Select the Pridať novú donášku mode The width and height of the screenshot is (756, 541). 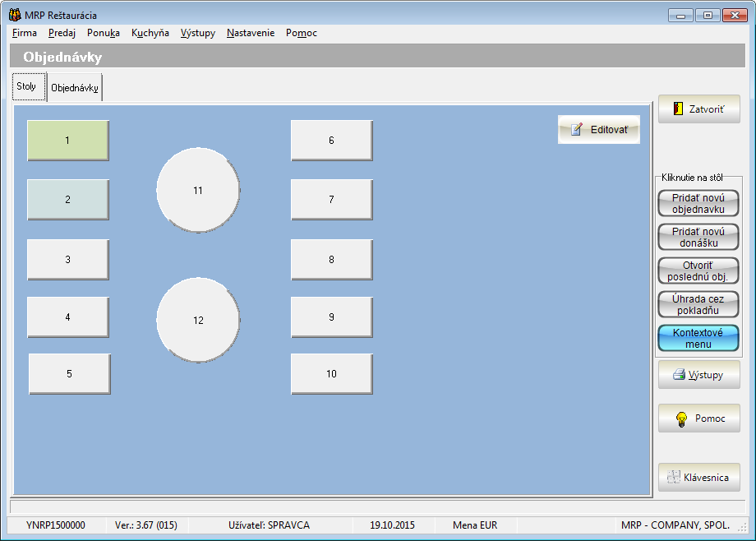coord(698,237)
